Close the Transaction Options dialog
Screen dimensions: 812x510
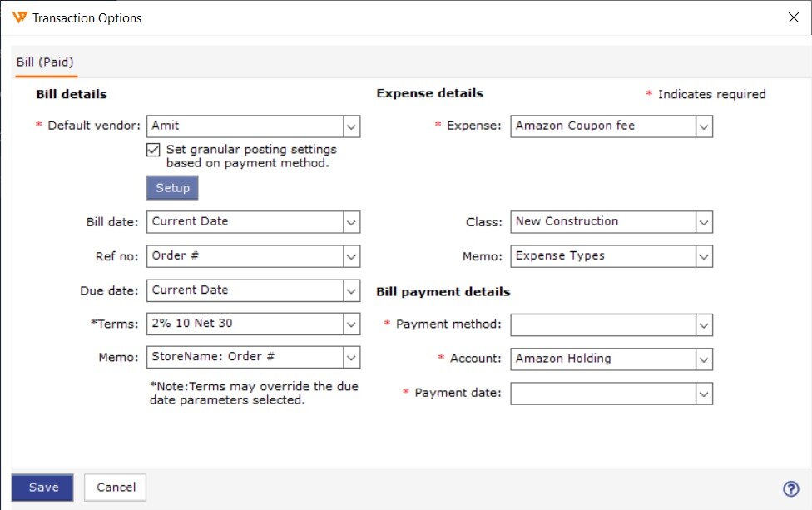pos(793,17)
